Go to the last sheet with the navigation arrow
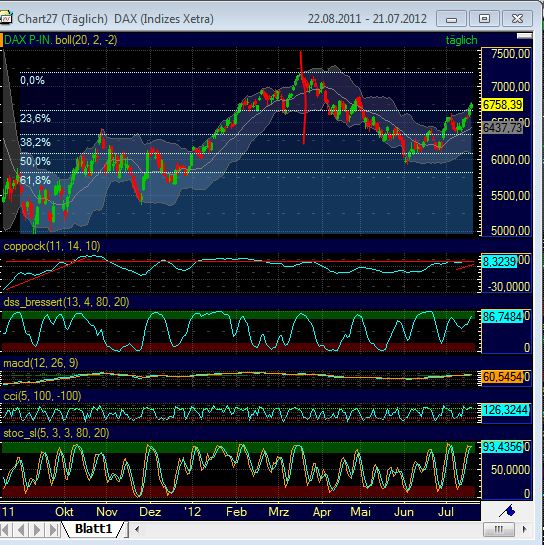The image size is (544, 545). coord(53,530)
